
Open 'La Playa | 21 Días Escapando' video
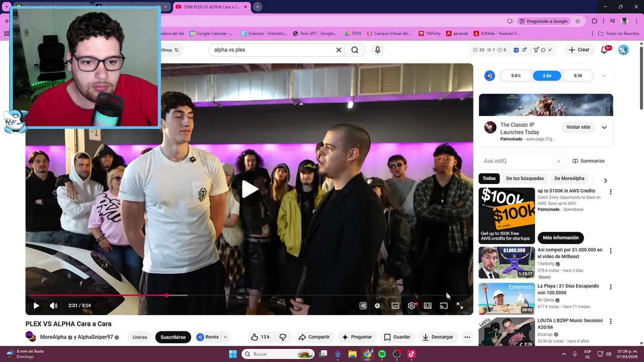507,298
